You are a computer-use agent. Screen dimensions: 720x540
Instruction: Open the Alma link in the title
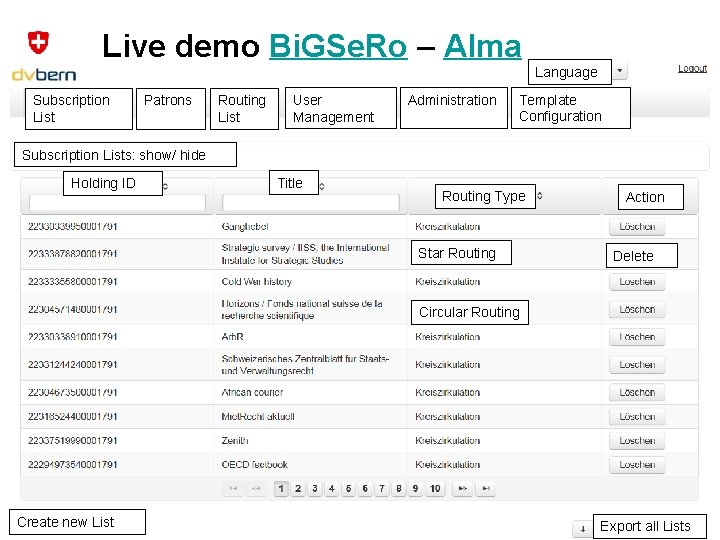coord(482,46)
